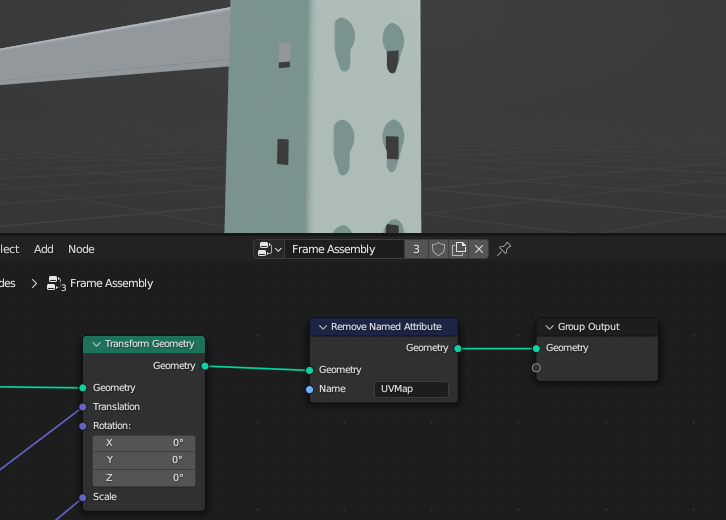Viewport: 726px width, 520px height.
Task: Open the partially visible Select menu
Action: pyautogui.click(x=9, y=249)
